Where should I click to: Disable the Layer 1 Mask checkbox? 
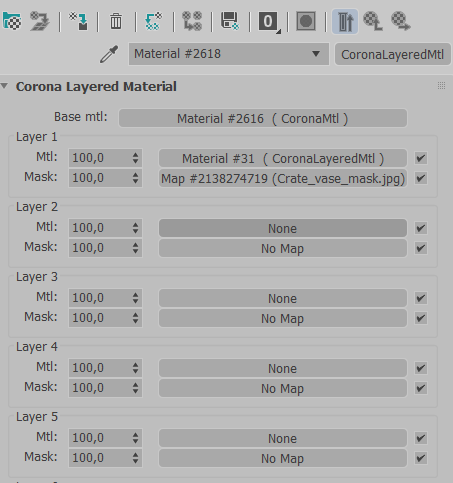421,178
